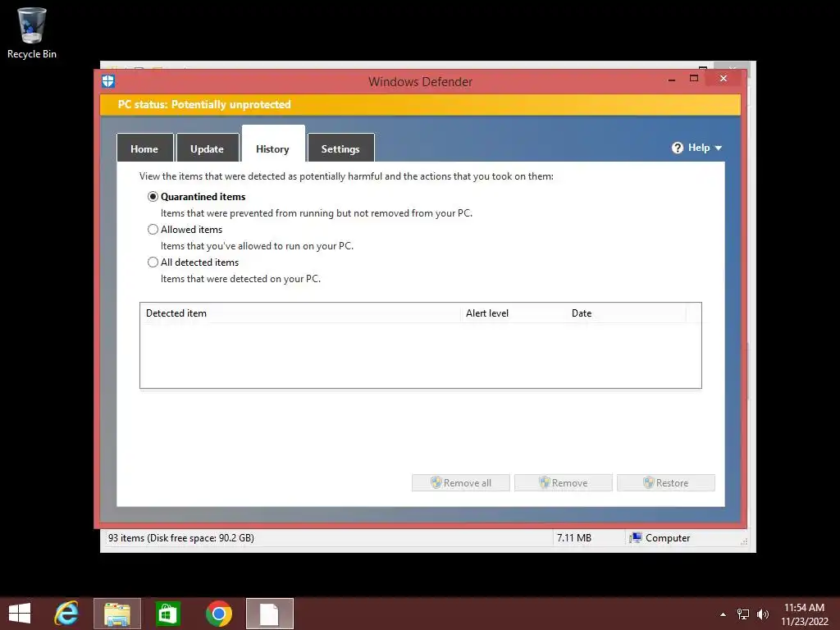This screenshot has height=630, width=840.
Task: Maximize the Windows Defender window
Action: (x=694, y=79)
